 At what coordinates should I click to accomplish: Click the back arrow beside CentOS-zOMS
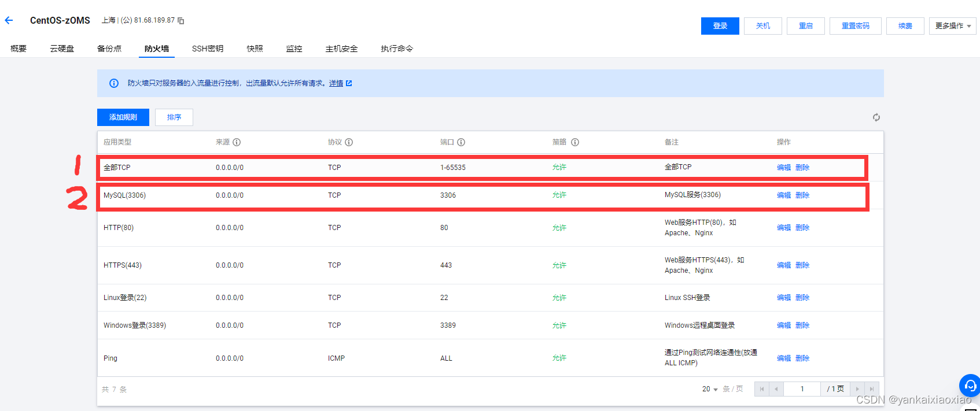pyautogui.click(x=9, y=20)
